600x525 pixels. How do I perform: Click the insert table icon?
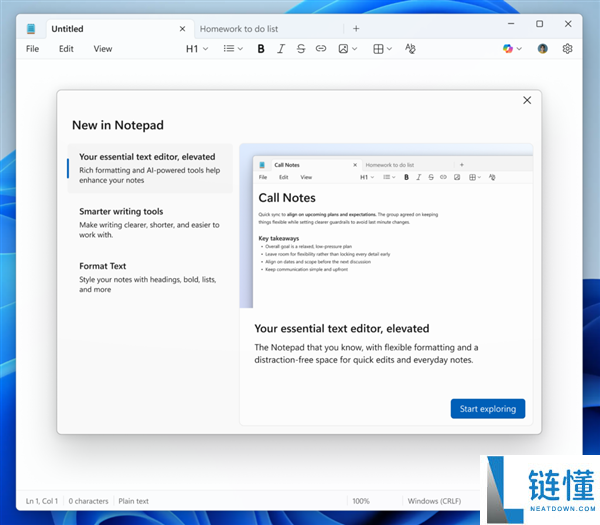tap(378, 49)
